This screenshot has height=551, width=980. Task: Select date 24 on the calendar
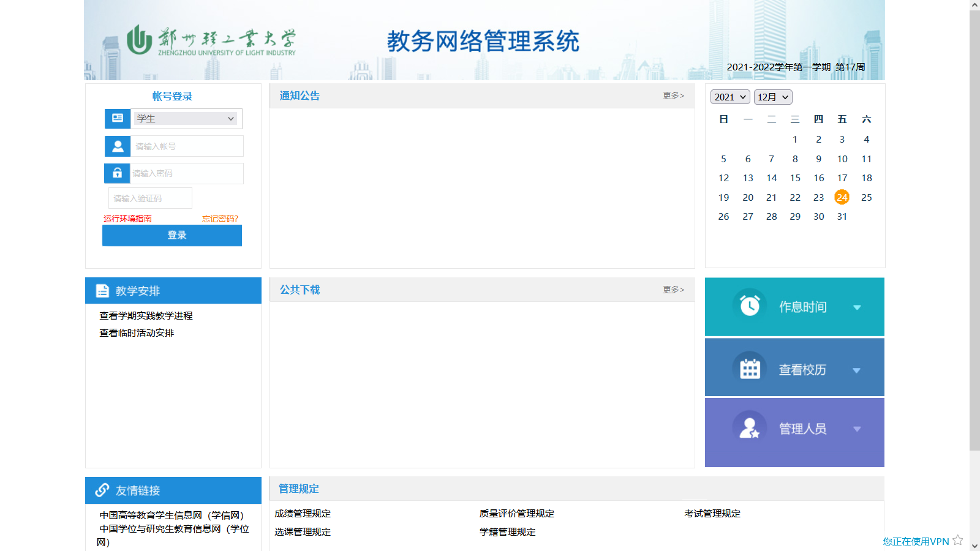click(842, 197)
